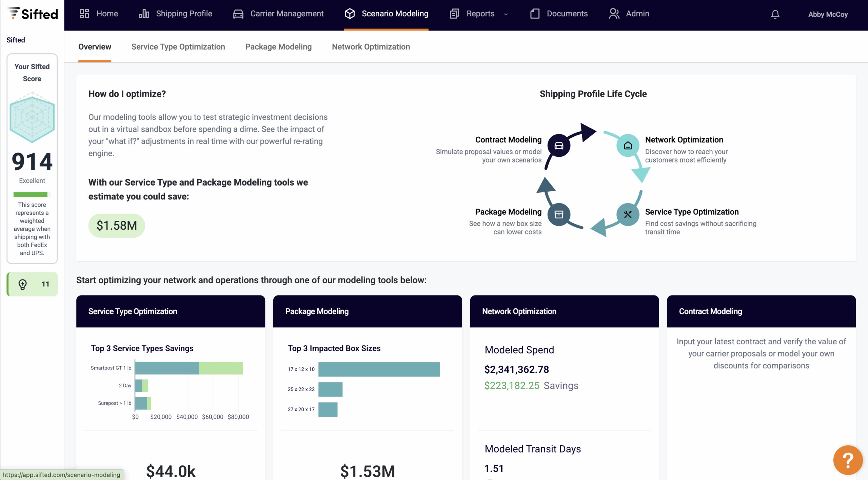Viewport: 868px width, 480px height.
Task: Open Carrier Management in the navigation bar
Action: [278, 14]
